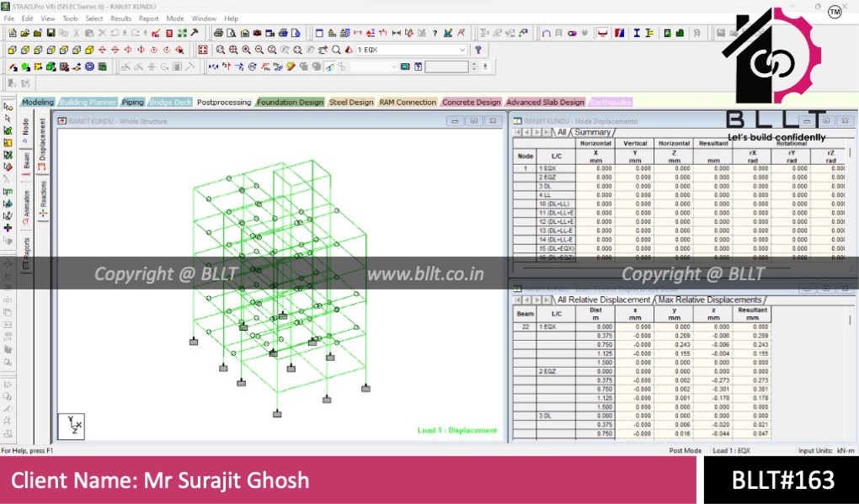
Task: Switch to the Modeling tab
Action: [x=38, y=103]
